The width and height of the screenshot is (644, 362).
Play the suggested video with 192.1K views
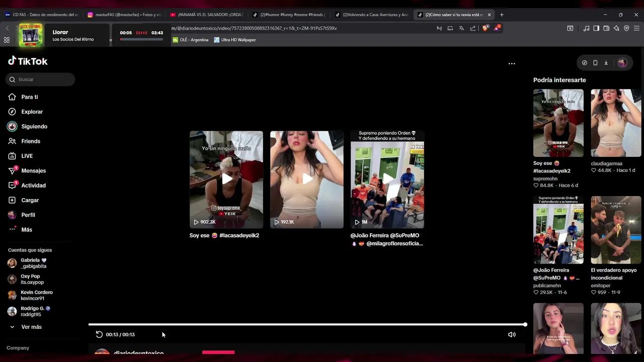tap(307, 179)
